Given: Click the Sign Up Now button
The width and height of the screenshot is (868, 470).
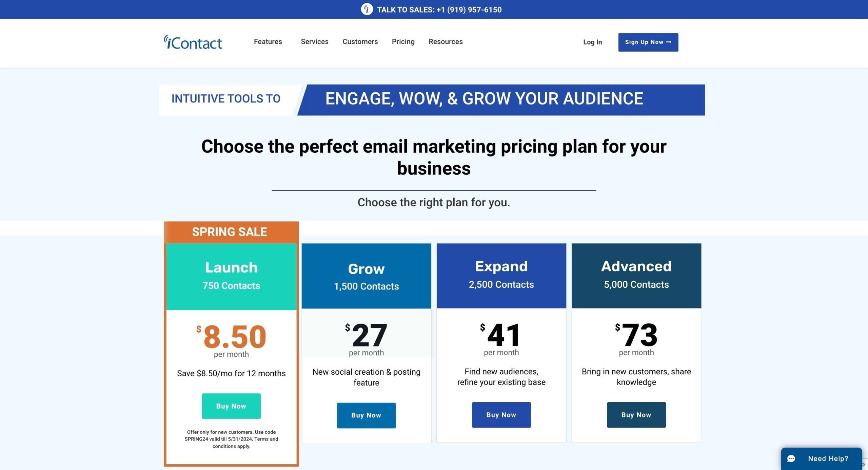Looking at the screenshot, I should (x=648, y=42).
